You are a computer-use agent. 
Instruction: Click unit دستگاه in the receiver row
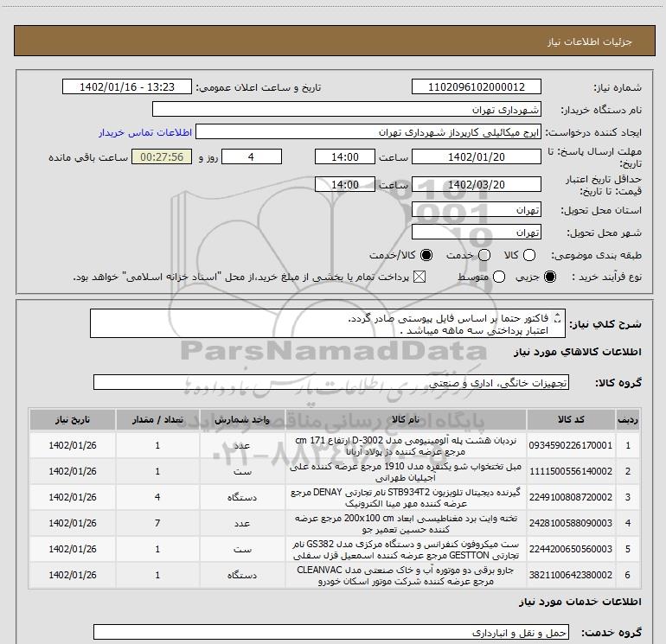click(242, 497)
